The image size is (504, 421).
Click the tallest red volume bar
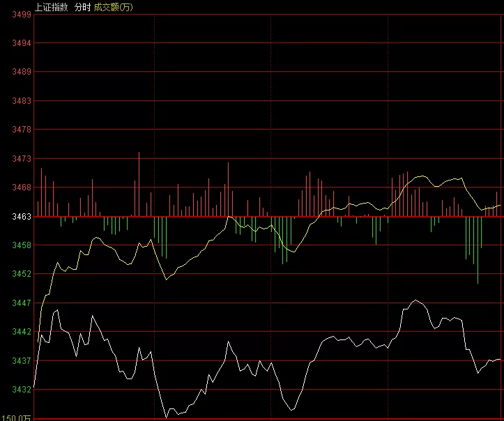pyautogui.click(x=139, y=184)
